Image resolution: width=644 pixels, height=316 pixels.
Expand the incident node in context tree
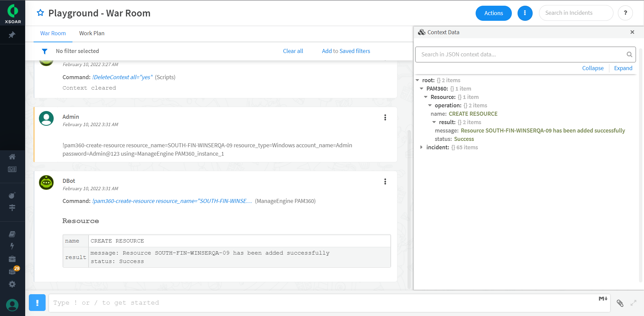(x=421, y=147)
